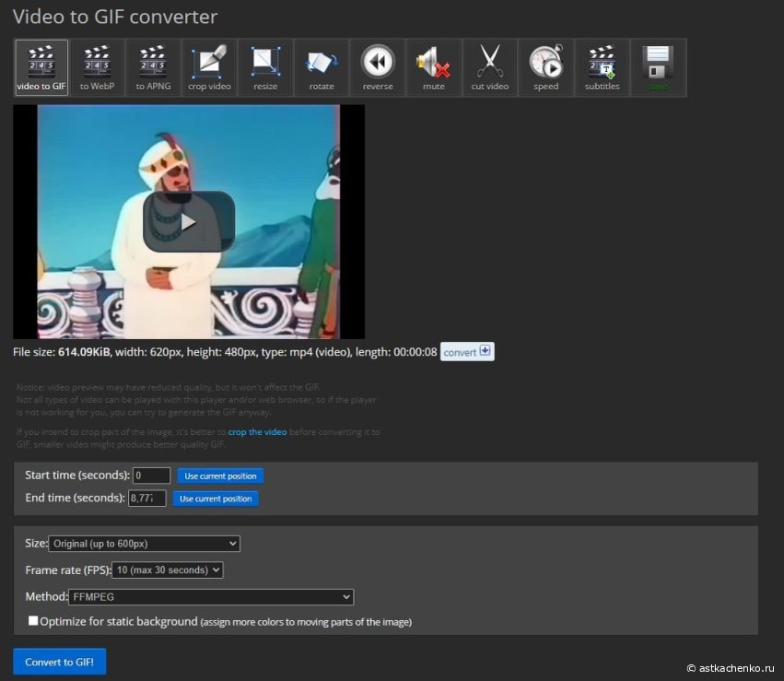The width and height of the screenshot is (784, 681).
Task: Click the 'Video to GIF converter' heading
Action: [x=115, y=17]
